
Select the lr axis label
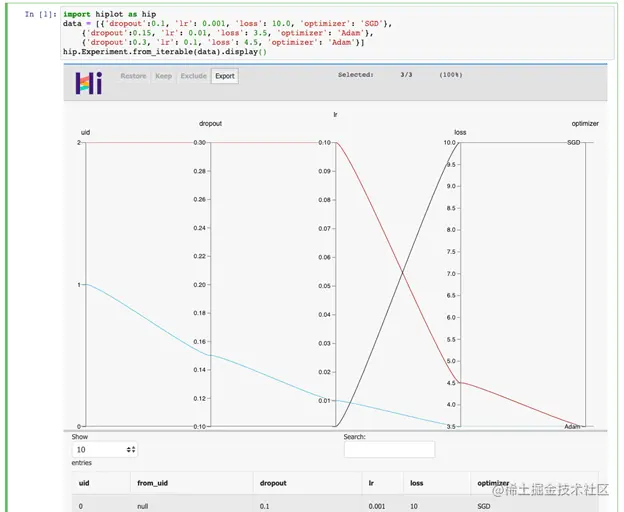(x=335, y=115)
